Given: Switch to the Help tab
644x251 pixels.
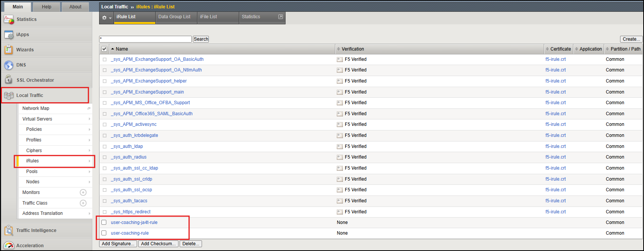Looking at the screenshot, I should tap(47, 7).
